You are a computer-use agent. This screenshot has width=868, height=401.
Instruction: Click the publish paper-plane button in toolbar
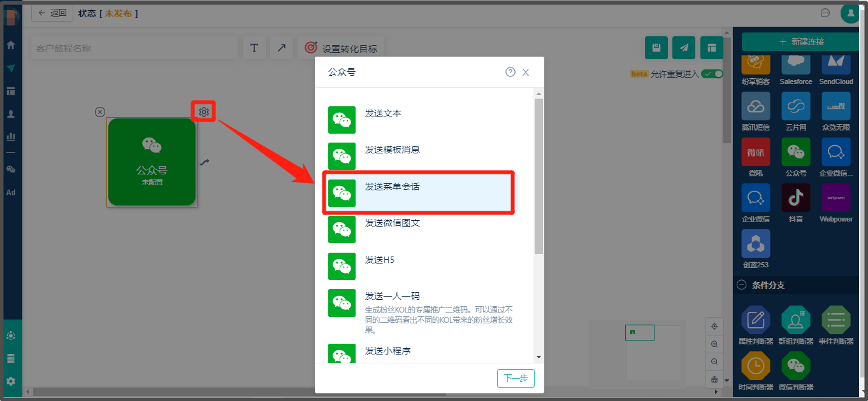(x=684, y=48)
